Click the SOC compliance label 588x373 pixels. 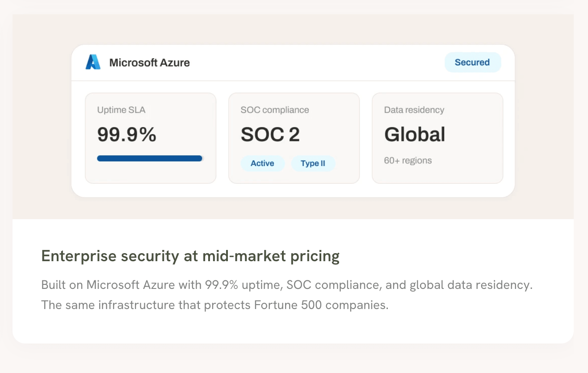click(x=275, y=110)
